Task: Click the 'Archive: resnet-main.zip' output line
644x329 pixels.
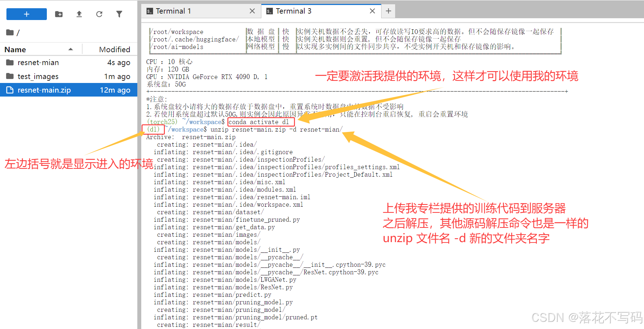Action: pos(191,137)
